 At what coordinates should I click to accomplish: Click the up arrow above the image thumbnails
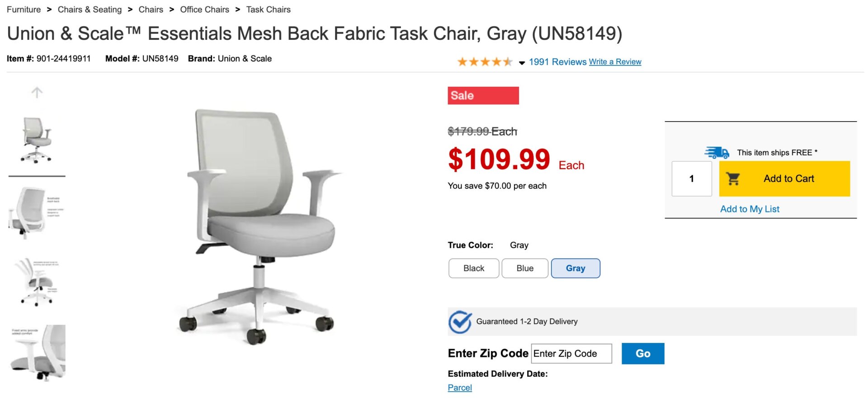[37, 92]
